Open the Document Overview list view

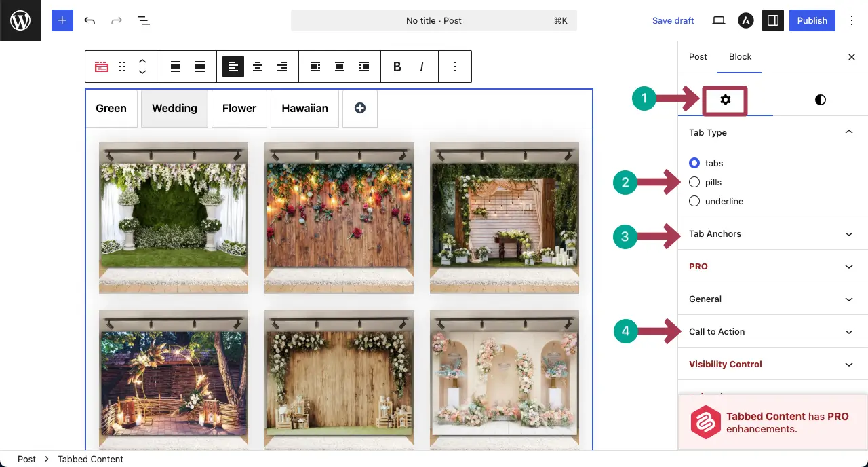point(144,20)
